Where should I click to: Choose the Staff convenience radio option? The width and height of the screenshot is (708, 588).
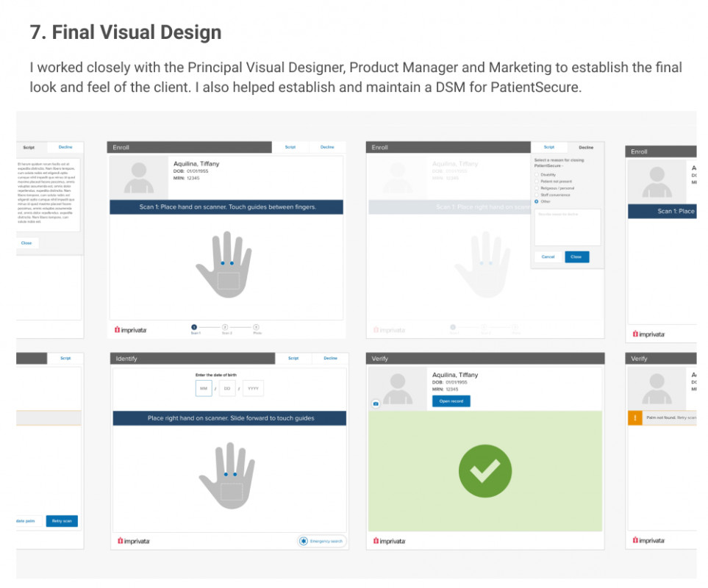pyautogui.click(x=537, y=195)
